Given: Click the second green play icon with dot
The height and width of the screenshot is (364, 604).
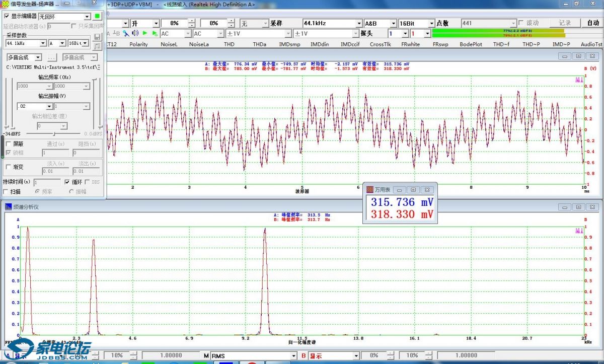Looking at the screenshot, I should click(155, 33).
